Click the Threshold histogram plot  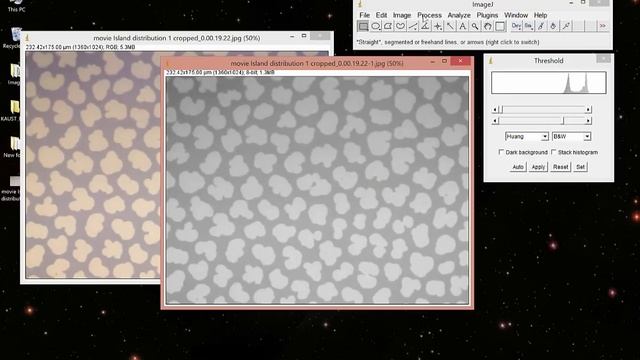[x=549, y=83]
